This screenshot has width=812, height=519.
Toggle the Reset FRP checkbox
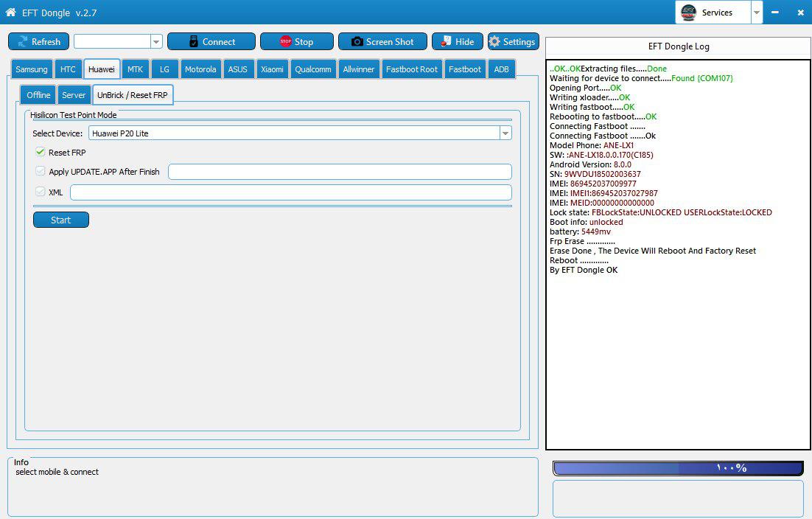click(x=40, y=152)
